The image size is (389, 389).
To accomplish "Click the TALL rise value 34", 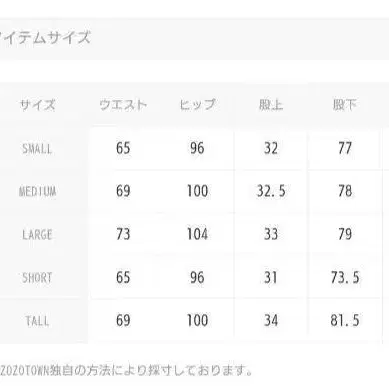I will 271,320.
